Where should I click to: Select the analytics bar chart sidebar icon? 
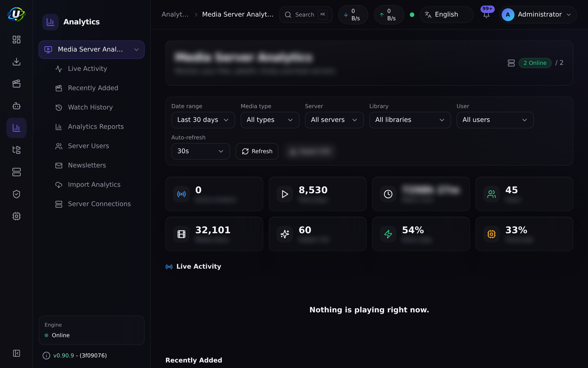point(16,128)
